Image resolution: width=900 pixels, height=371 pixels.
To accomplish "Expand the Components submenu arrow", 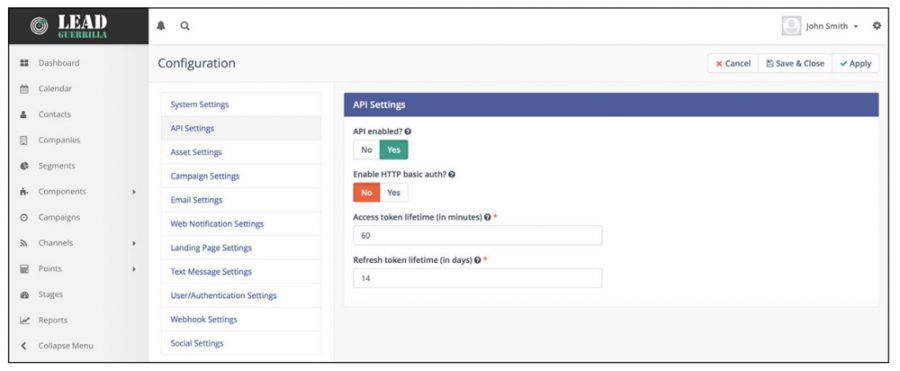I will pyautogui.click(x=134, y=192).
